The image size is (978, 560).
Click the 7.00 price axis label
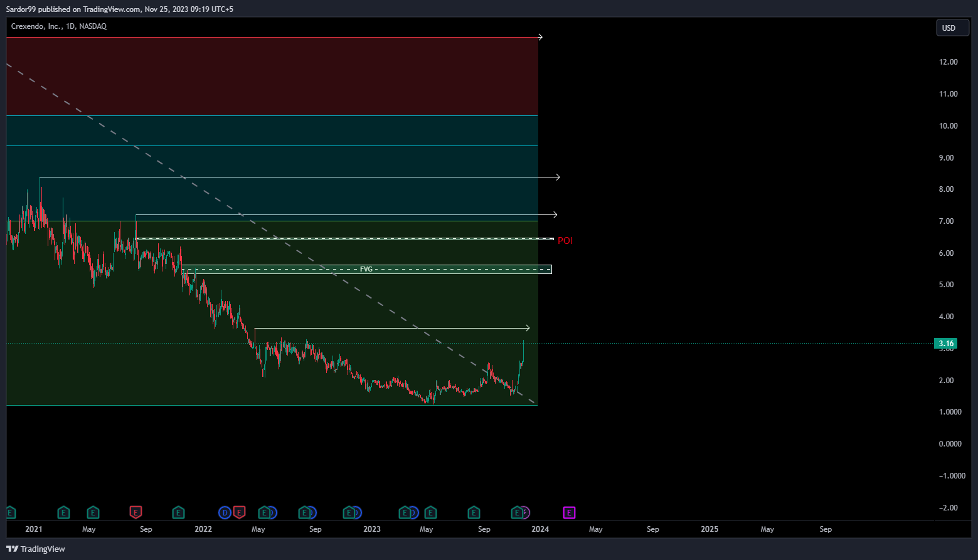point(946,221)
